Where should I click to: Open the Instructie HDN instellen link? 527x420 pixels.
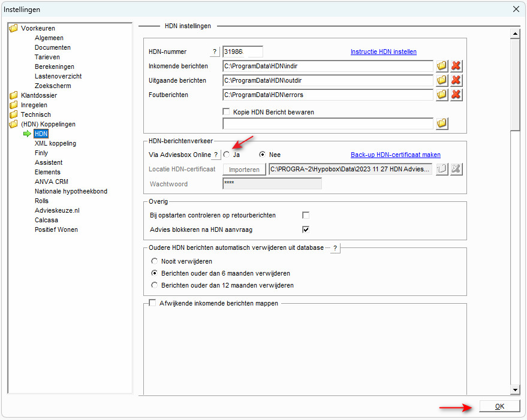coord(383,52)
